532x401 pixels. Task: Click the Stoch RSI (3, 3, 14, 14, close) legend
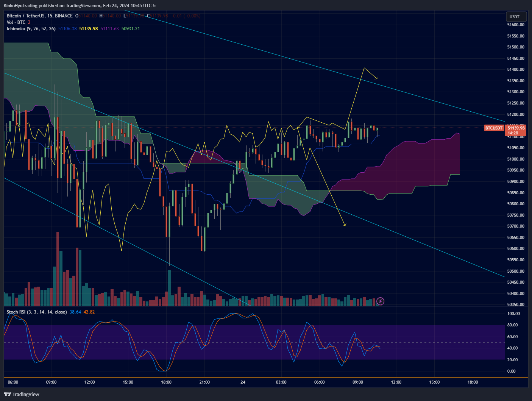coord(37,312)
